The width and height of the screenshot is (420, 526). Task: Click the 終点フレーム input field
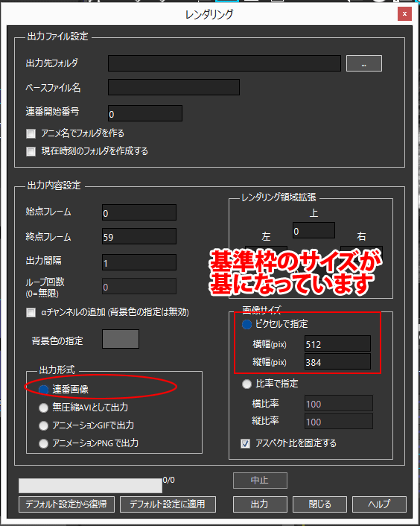pos(139,236)
